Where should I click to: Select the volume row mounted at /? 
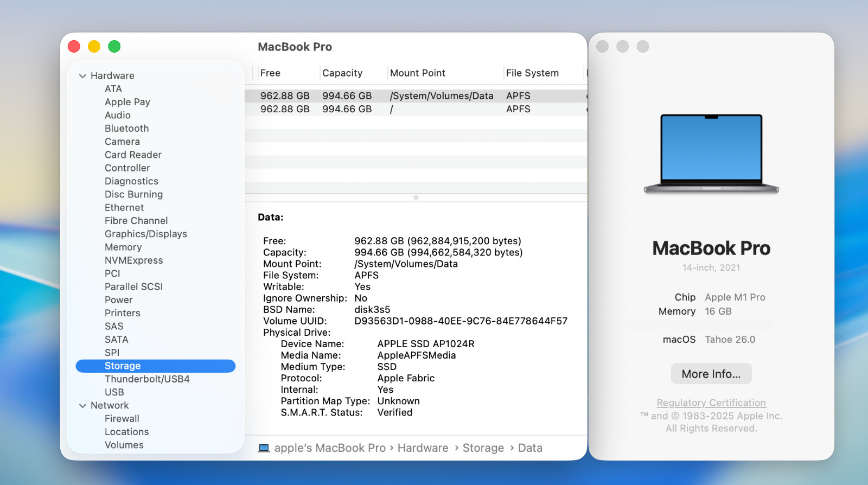pyautogui.click(x=416, y=109)
